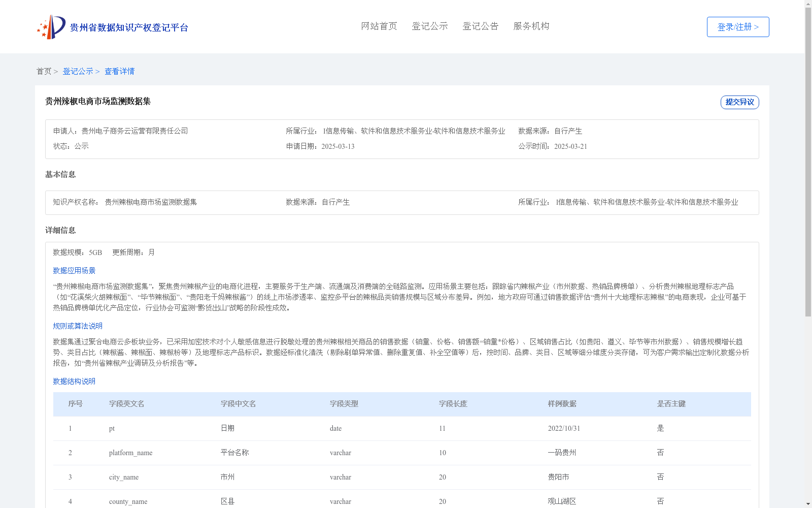Go to 登记公示 navigation tab
Screen dimensions: 812x508
pos(430,26)
